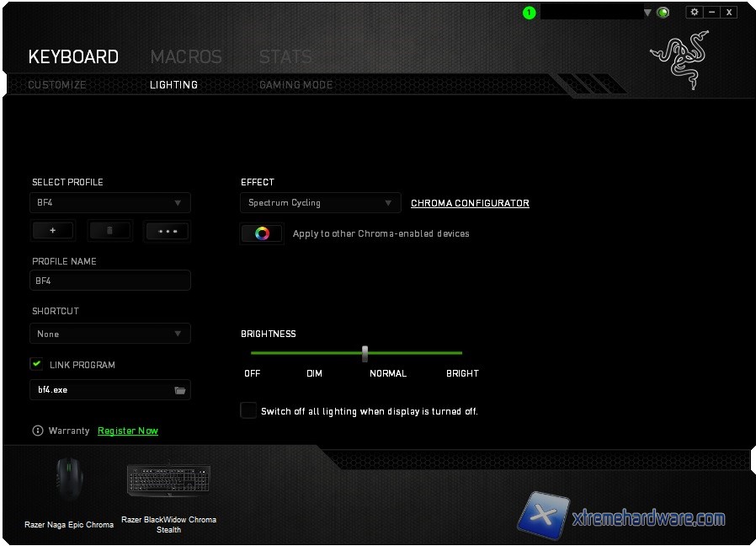Browse for linked program folder icon
Viewport: 756px width, 546px height.
179,390
